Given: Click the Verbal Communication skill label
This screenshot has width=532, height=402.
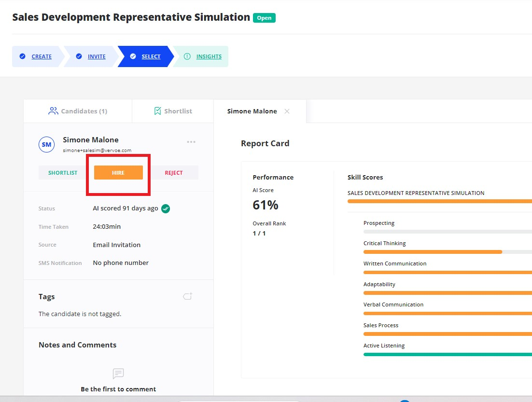Looking at the screenshot, I should coord(393,305).
